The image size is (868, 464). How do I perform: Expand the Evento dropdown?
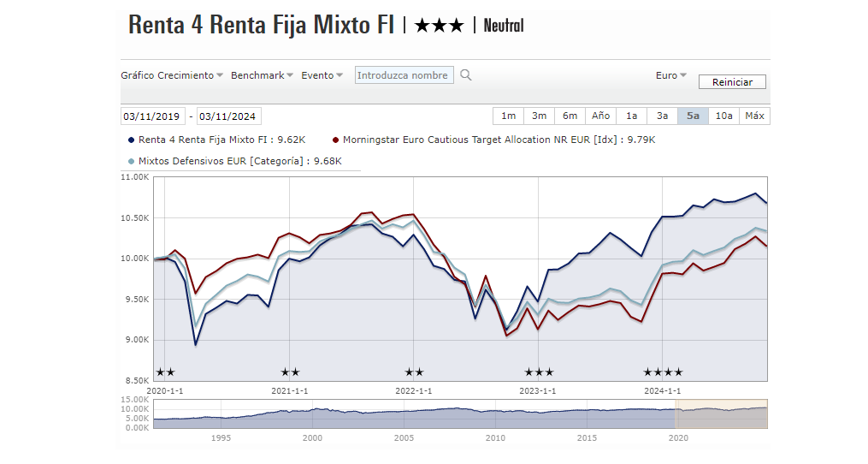(x=322, y=75)
